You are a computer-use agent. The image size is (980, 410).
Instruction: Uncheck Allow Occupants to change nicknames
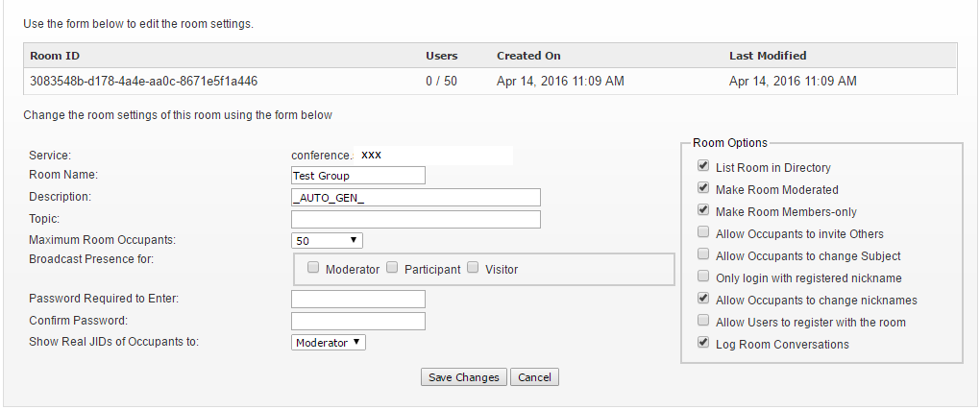tap(703, 298)
